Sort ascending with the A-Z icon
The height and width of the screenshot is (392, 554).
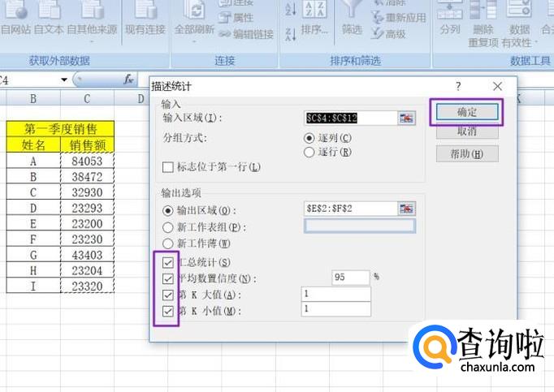(x=291, y=9)
